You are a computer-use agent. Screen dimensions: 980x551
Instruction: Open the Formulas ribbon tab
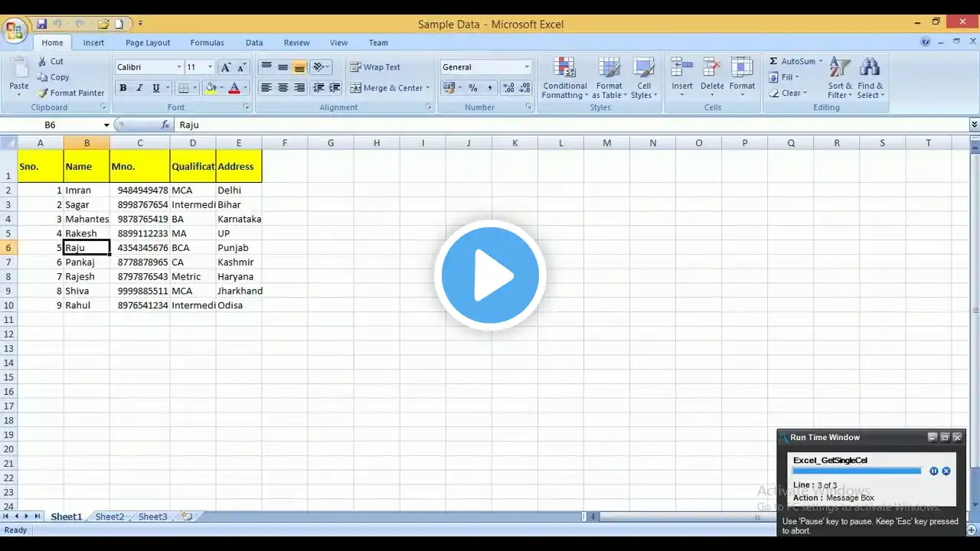pos(207,43)
